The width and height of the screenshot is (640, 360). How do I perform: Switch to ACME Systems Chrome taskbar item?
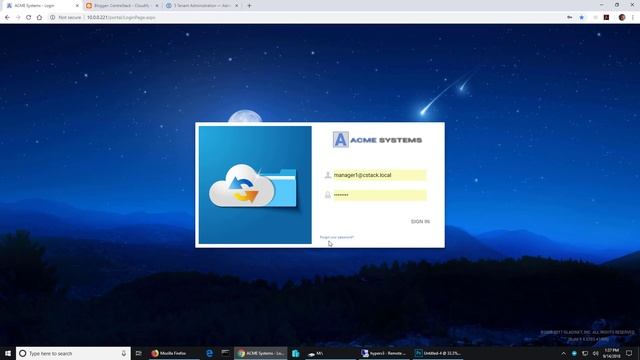(x=261, y=353)
